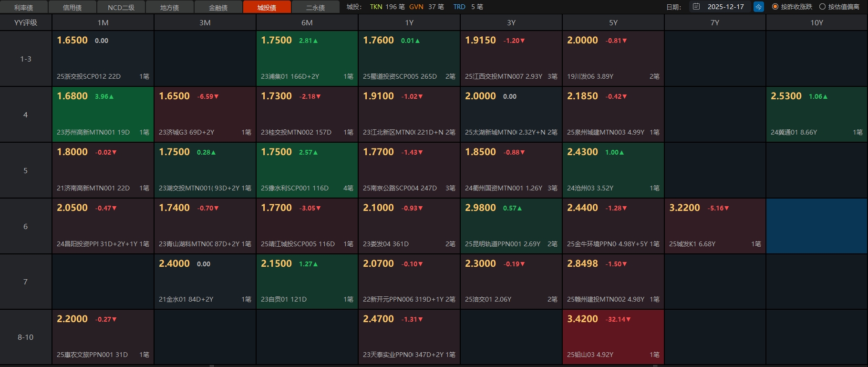The image size is (868, 367).
Task: Select the 按昨收涨跌 radio option
Action: click(x=775, y=7)
